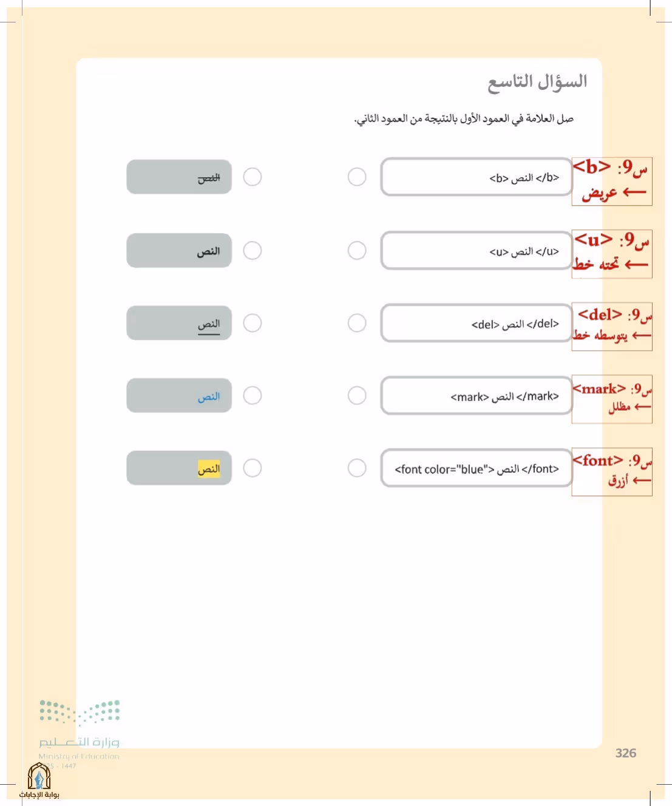Select the radio button beside the <mark> tag box

357,396
